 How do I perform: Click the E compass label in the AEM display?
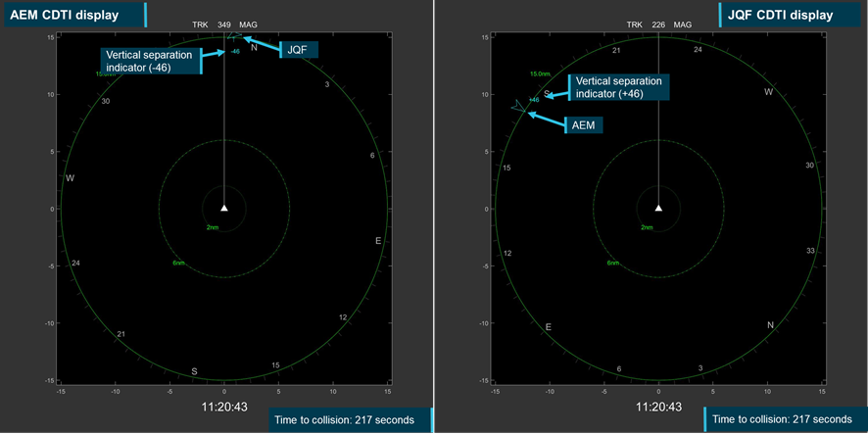[378, 241]
